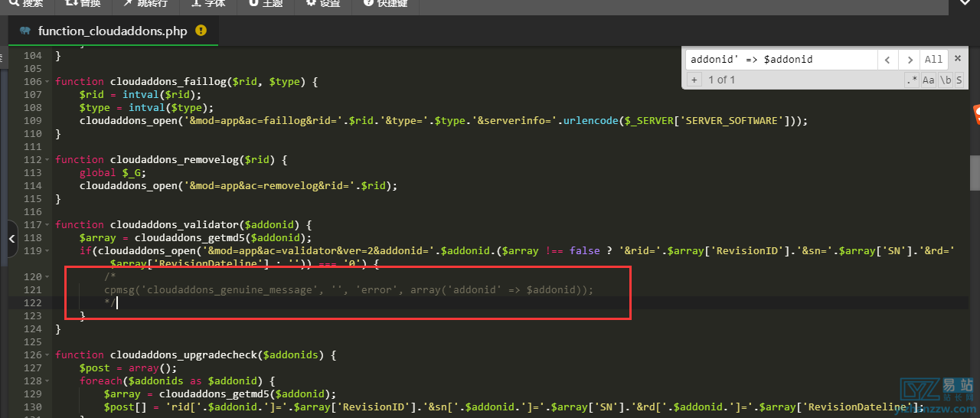Screen dimensions: 980x418
Task: Toggle case-sensitive search (Aa)
Action: [x=928, y=80]
